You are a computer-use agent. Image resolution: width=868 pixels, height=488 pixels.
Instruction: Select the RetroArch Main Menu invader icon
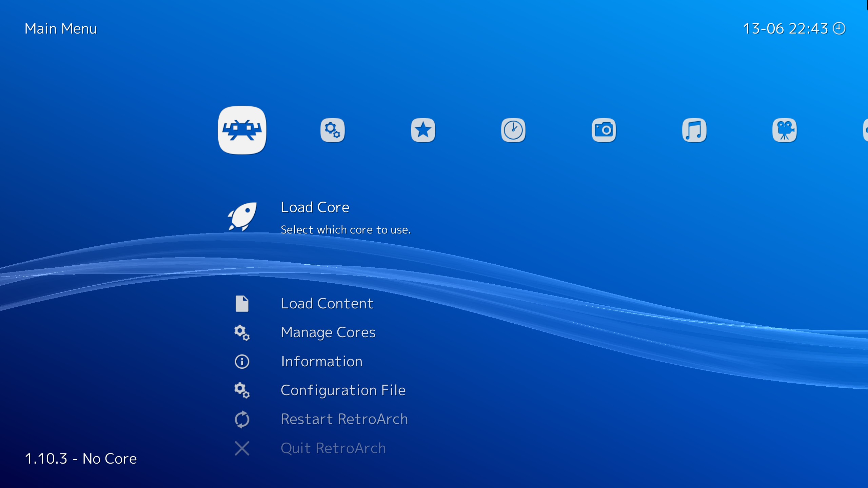242,130
